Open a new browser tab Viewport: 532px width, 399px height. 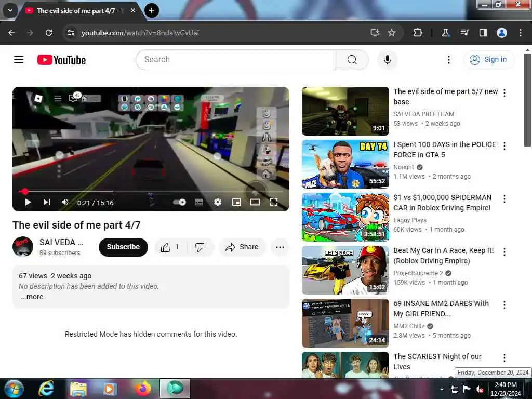coord(151,10)
